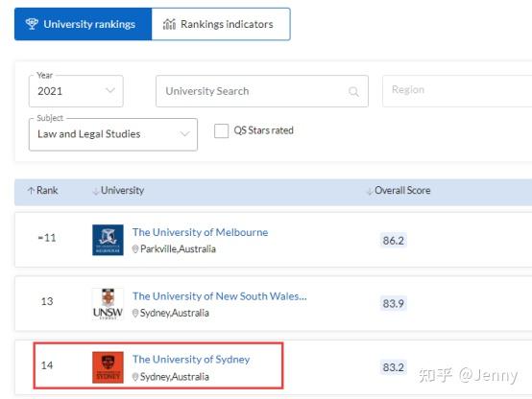Click the University of Melbourne logo
The width and height of the screenshot is (532, 399).
[108, 240]
